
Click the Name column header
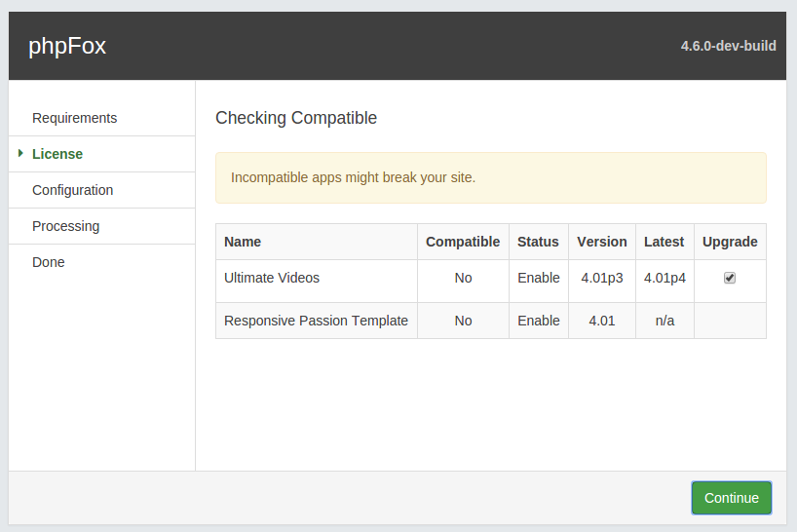(x=243, y=242)
